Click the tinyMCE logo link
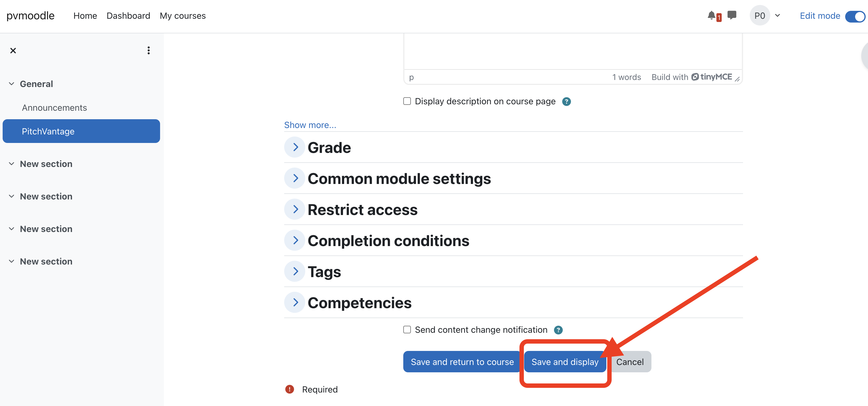The width and height of the screenshot is (868, 406). tap(711, 77)
